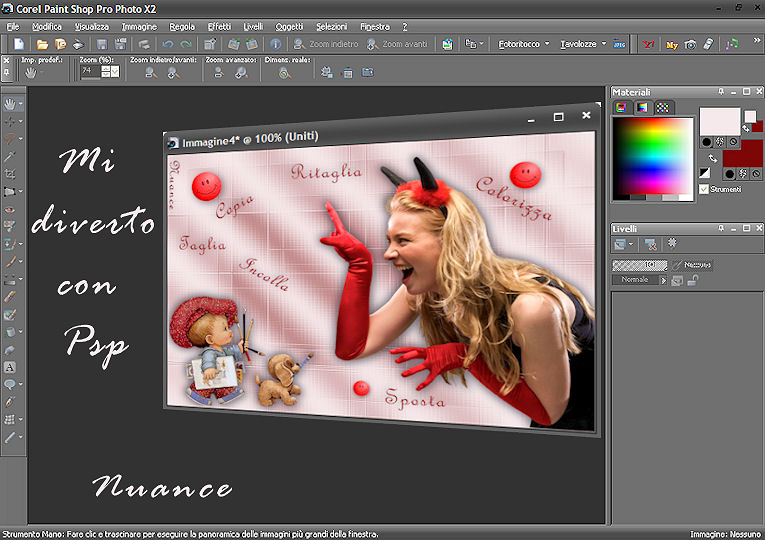Open the Livelli menu in the menu bar

point(253,26)
